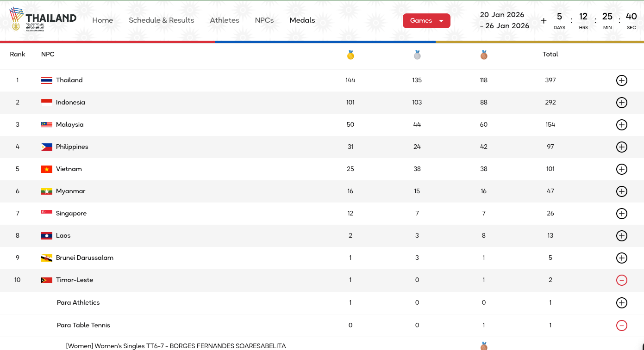The height and width of the screenshot is (350, 644).
Task: Click the Total column header
Action: (x=550, y=55)
